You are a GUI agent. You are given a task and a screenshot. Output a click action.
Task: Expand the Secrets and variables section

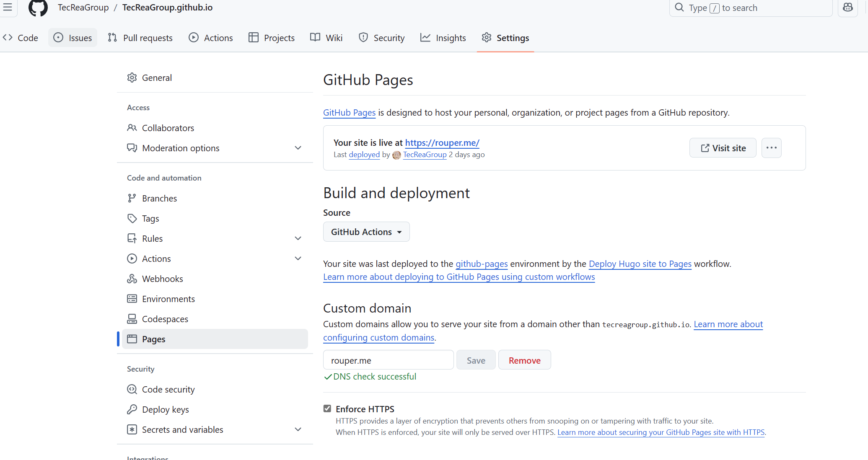[x=298, y=429]
